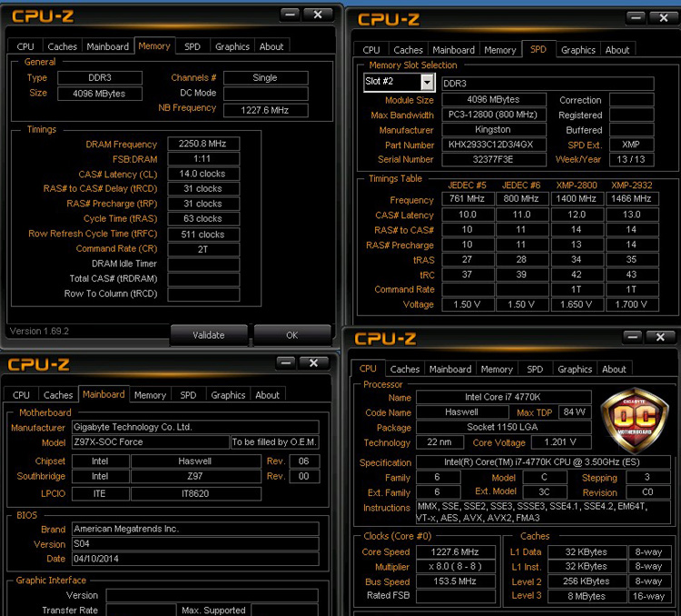Click the Version 1.69.2 label
681x616 pixels.
point(39,332)
